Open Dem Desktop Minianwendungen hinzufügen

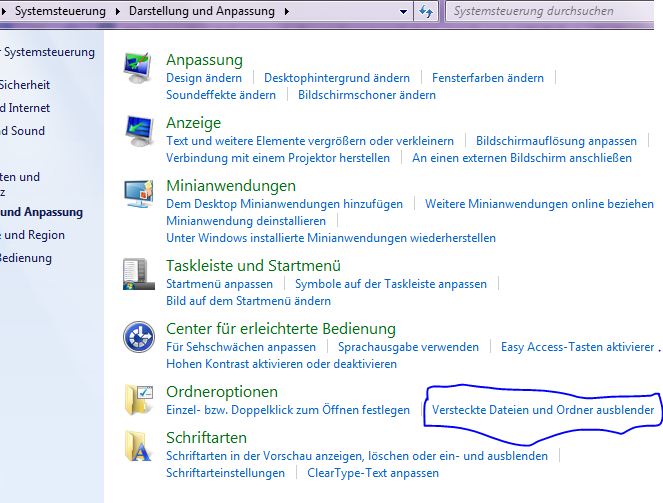click(284, 204)
